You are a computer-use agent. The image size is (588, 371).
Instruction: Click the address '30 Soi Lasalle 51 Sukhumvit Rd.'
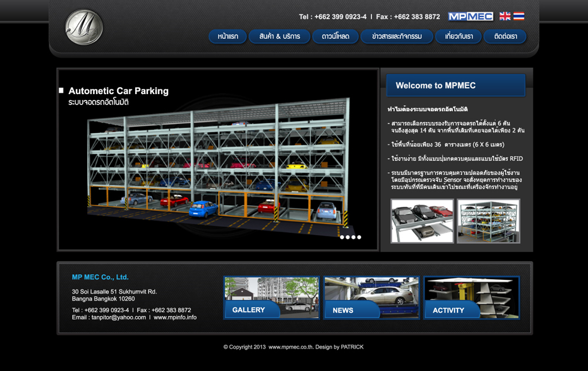click(115, 292)
